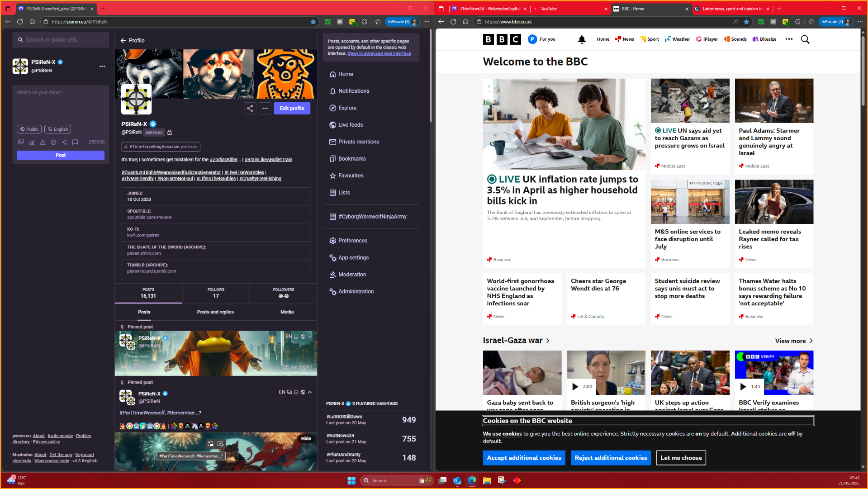Go back using the Profile back arrow
868x489 pixels.
point(123,41)
